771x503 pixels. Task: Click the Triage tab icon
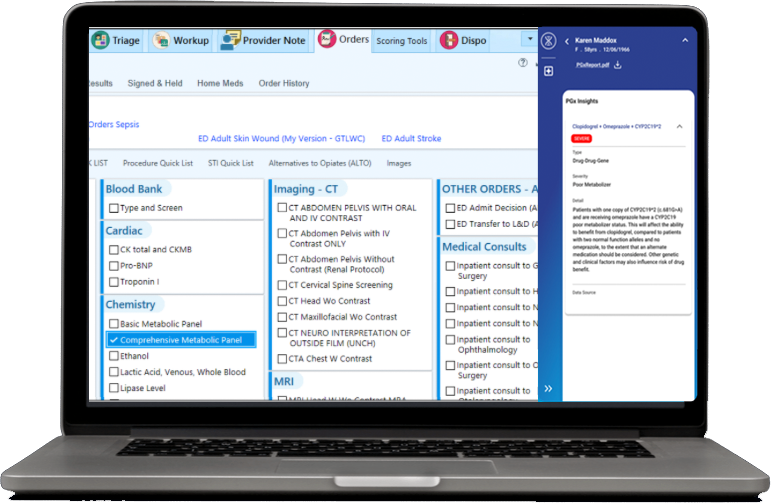[100, 41]
